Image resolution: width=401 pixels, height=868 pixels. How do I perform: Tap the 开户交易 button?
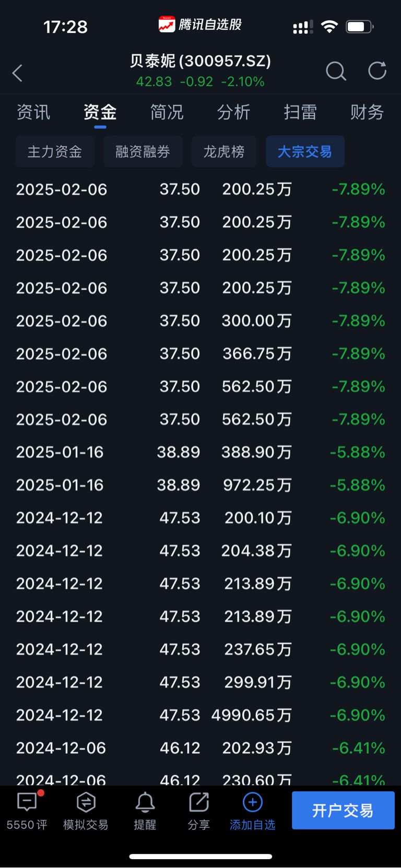tap(343, 810)
